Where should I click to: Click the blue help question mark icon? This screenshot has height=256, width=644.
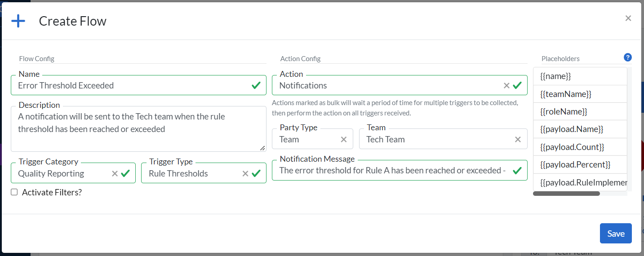pos(628,57)
